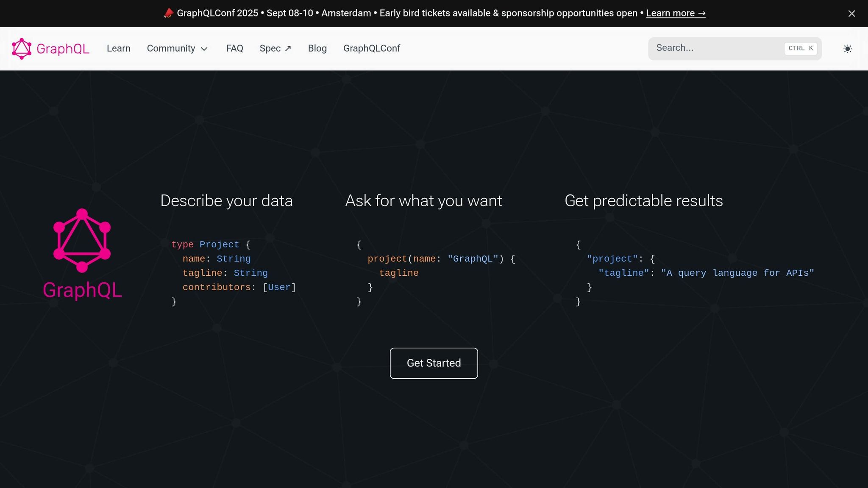Expand the Community dropdown menu
The image size is (868, 488).
177,48
